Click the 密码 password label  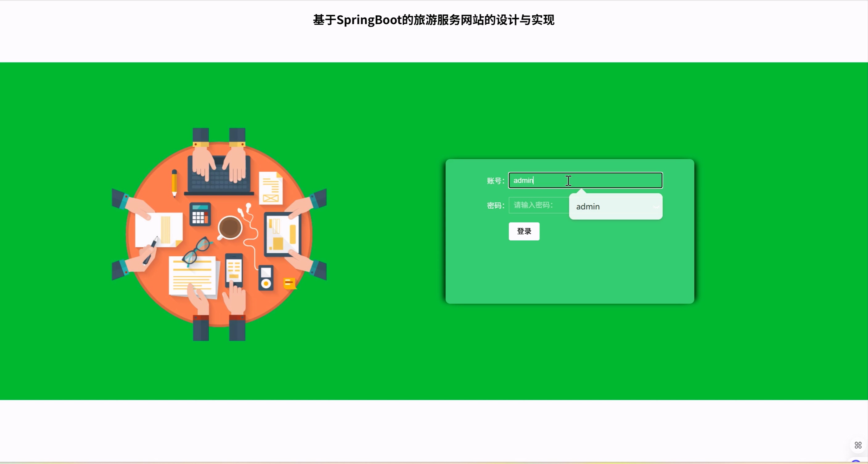point(495,206)
